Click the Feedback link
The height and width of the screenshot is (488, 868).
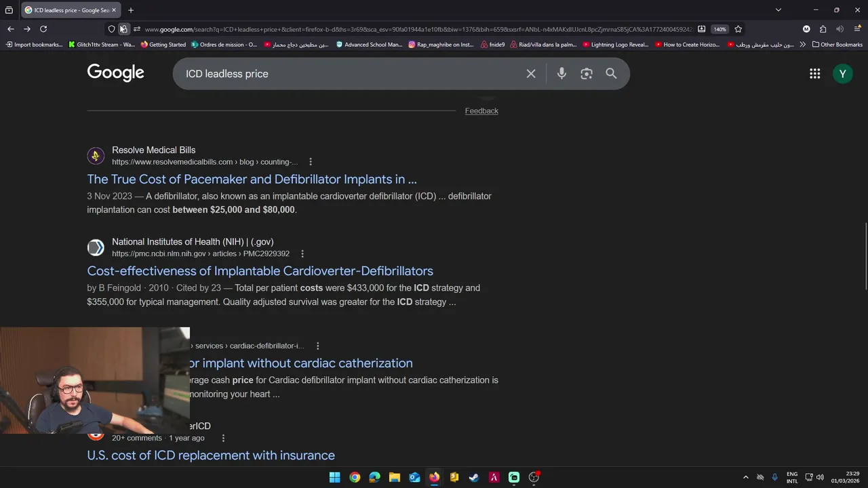click(481, 111)
